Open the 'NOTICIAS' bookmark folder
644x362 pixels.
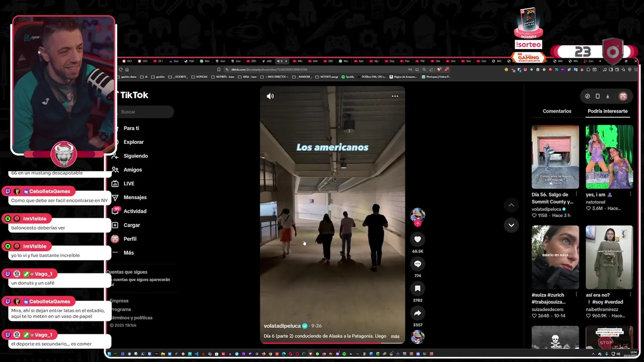(x=199, y=77)
